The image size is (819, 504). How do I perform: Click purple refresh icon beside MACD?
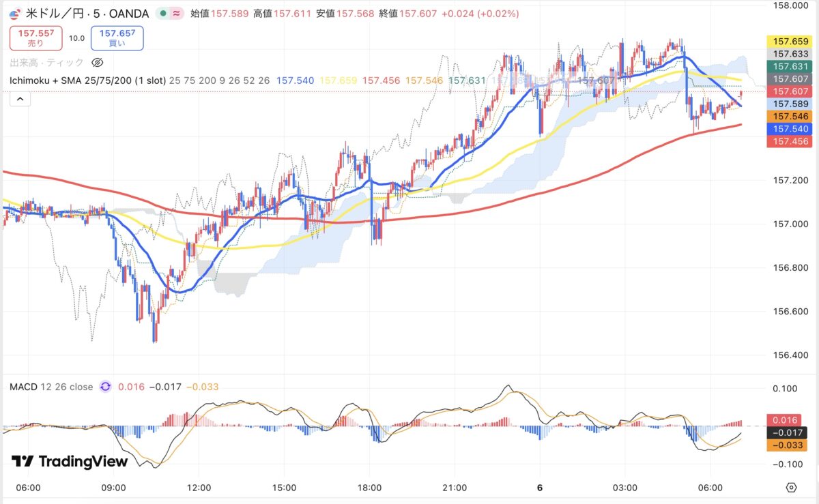click(105, 387)
